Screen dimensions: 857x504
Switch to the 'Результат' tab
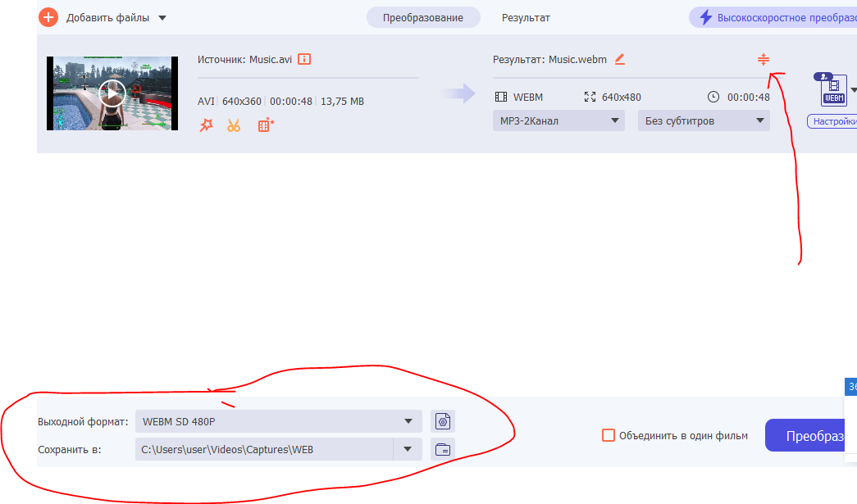(x=526, y=17)
